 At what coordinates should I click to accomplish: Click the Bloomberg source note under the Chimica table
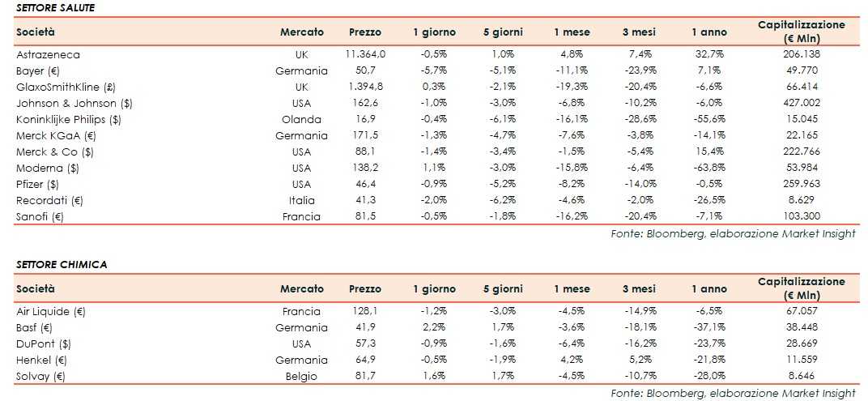point(733,394)
